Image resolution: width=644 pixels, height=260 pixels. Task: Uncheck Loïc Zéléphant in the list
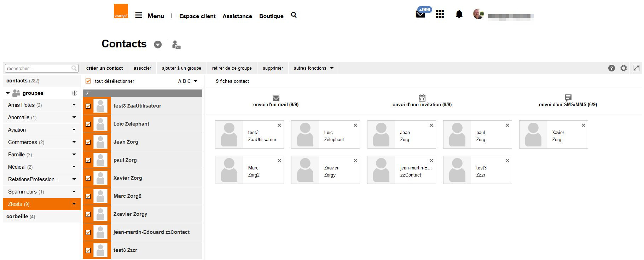pyautogui.click(x=88, y=124)
